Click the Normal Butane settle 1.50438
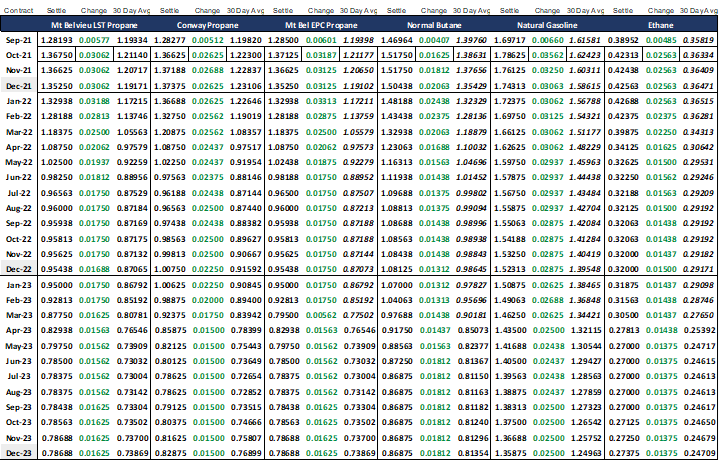719x461 pixels. point(397,86)
